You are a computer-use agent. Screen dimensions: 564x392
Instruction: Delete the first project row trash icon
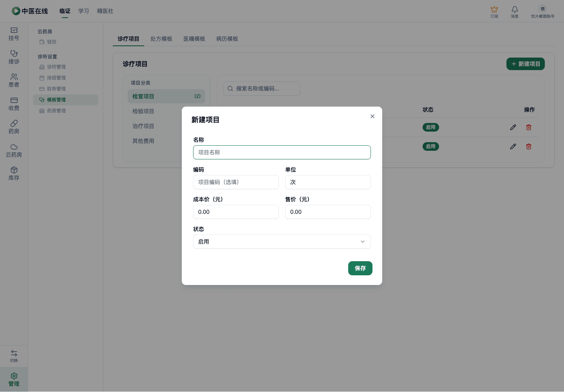[x=529, y=127]
